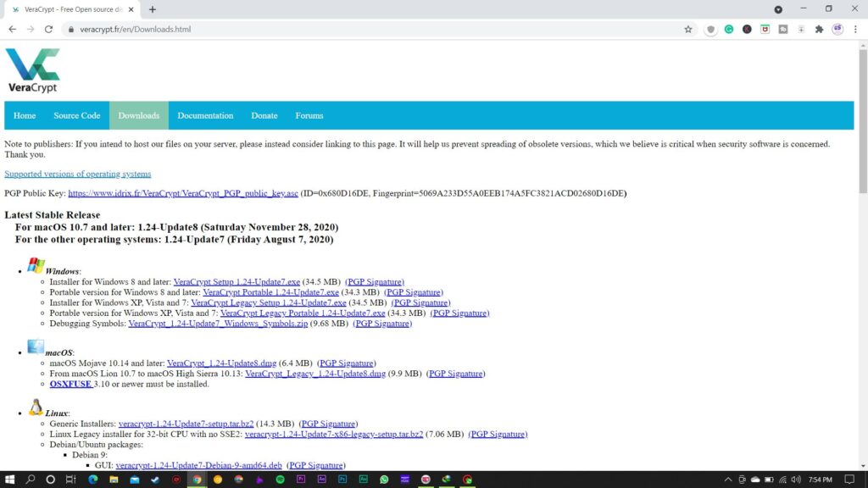Open WhatsApp from taskbar
Screen dimensions: 868x488
click(x=384, y=480)
